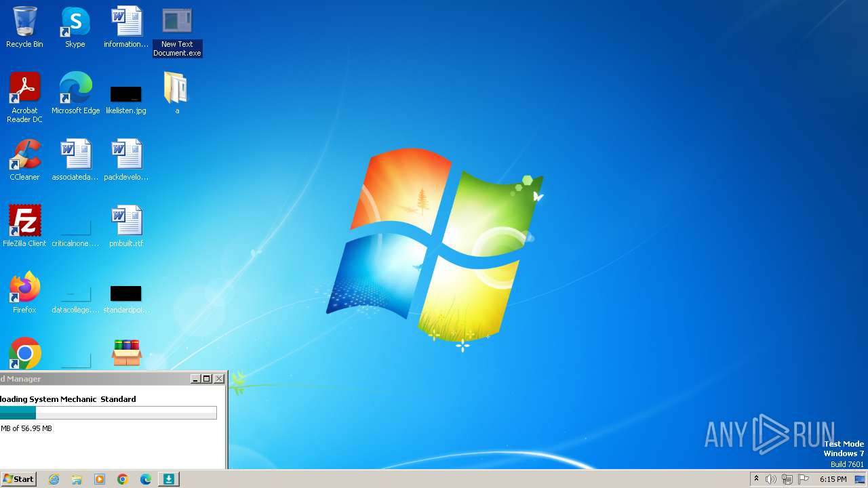The height and width of the screenshot is (488, 868).
Task: Open the folder named a
Action: [177, 94]
